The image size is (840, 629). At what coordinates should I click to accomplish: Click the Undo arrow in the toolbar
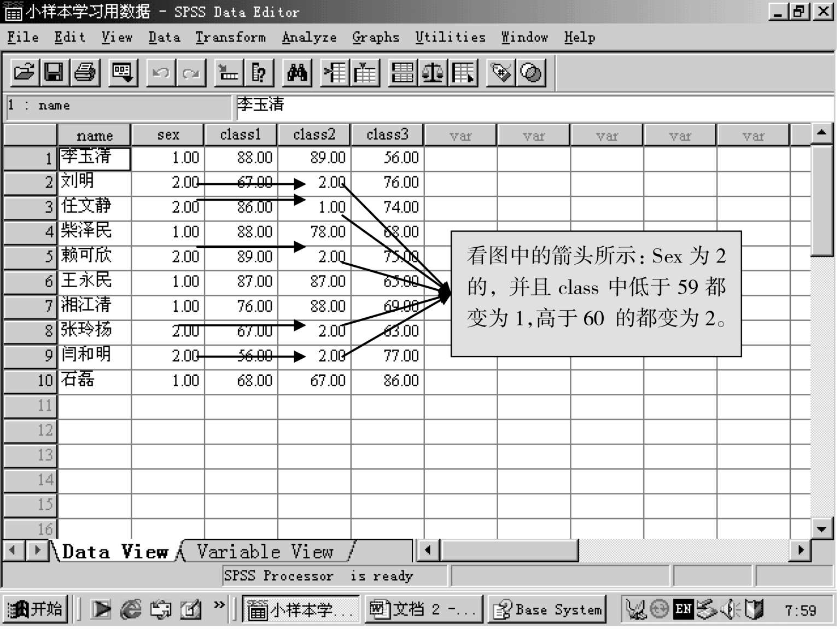click(161, 73)
